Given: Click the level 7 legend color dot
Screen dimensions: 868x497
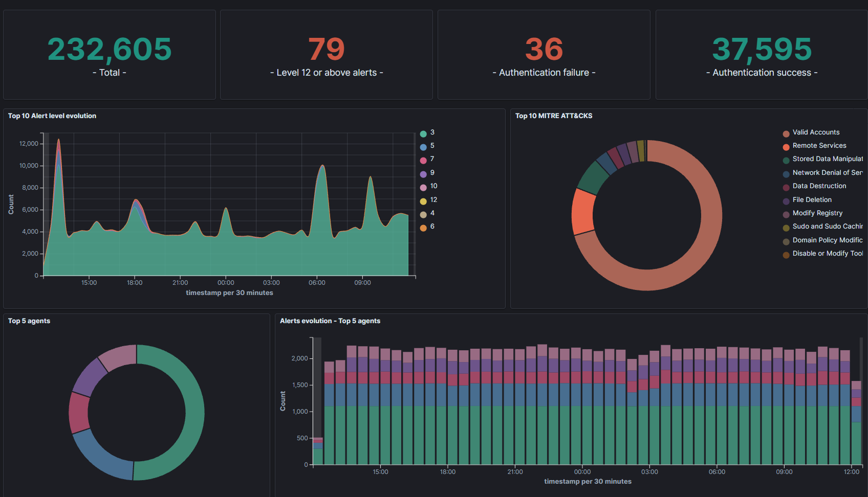Looking at the screenshot, I should [x=423, y=161].
